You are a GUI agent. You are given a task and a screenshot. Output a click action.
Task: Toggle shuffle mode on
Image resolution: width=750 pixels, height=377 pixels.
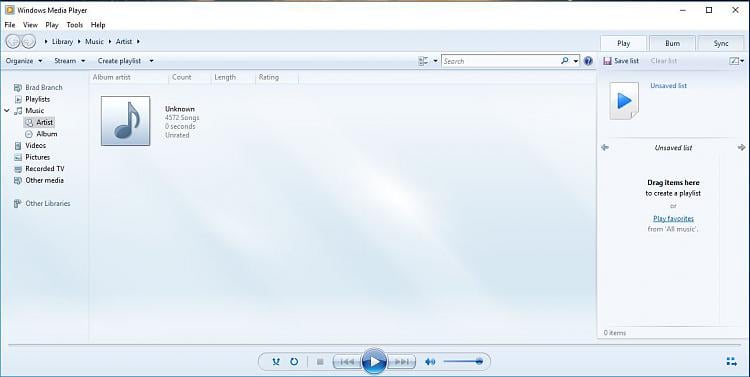click(x=276, y=362)
